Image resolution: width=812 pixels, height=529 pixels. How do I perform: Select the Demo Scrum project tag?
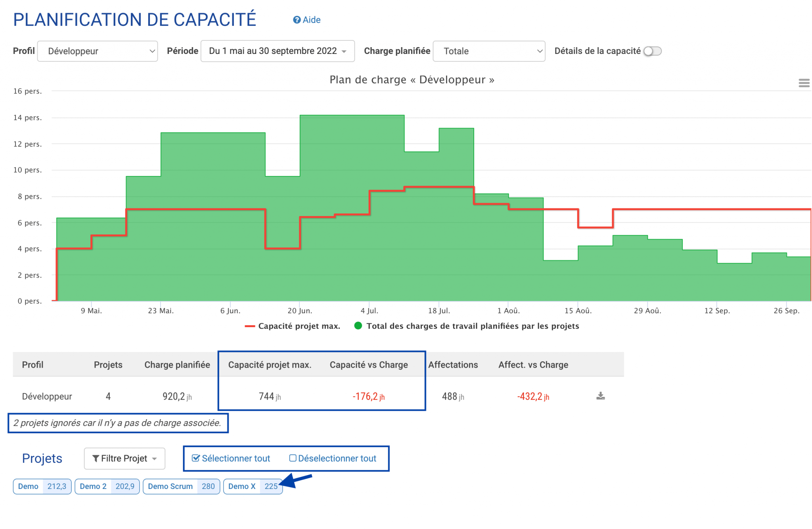(182, 487)
